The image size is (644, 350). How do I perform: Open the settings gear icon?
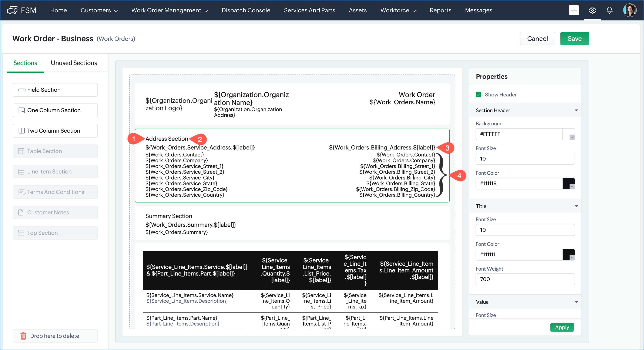click(592, 10)
